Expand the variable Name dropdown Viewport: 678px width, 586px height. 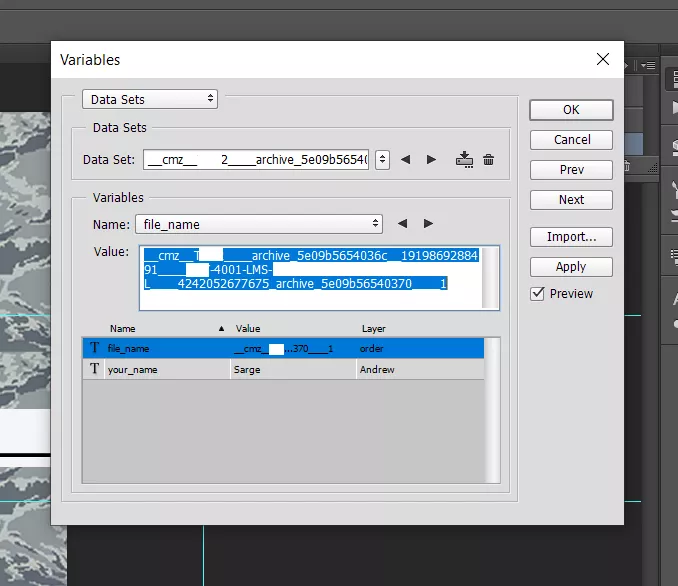pos(258,224)
